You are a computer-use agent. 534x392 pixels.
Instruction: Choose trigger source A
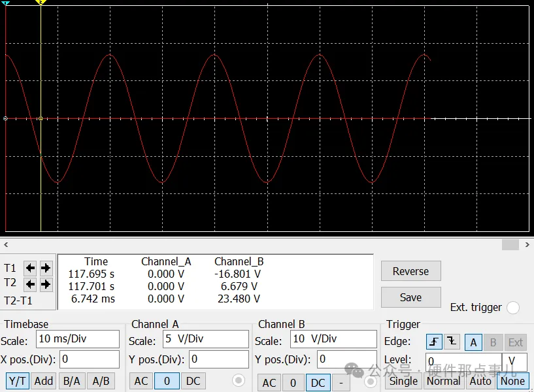click(x=473, y=342)
